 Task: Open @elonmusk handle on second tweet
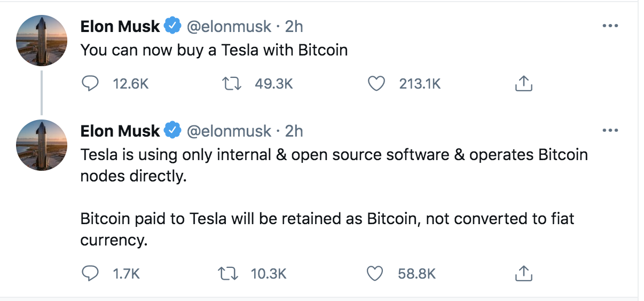click(229, 130)
